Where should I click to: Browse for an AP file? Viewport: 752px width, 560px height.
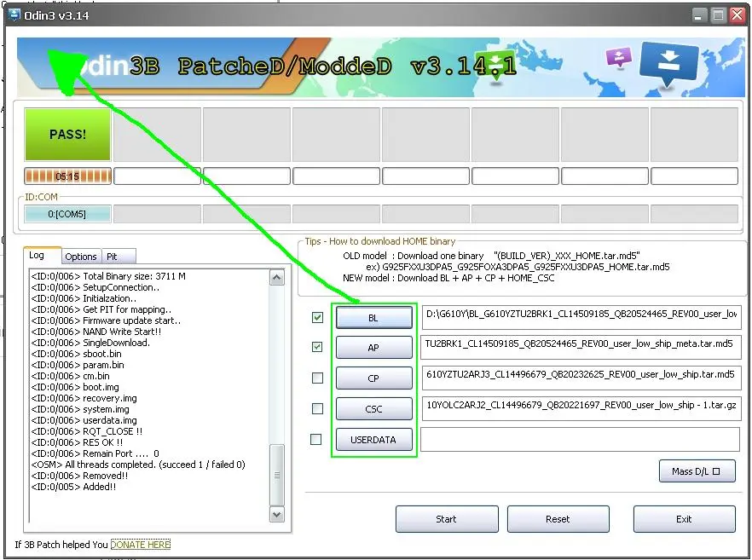pos(373,348)
